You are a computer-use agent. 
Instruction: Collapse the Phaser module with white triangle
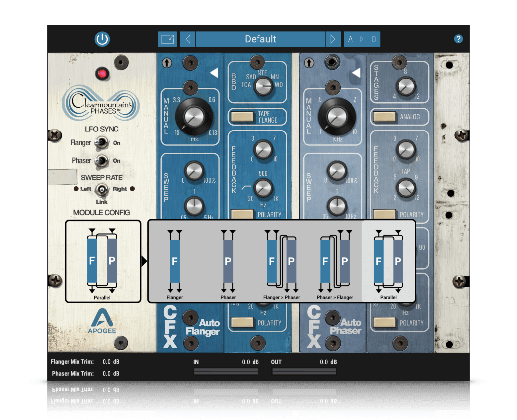tap(356, 73)
